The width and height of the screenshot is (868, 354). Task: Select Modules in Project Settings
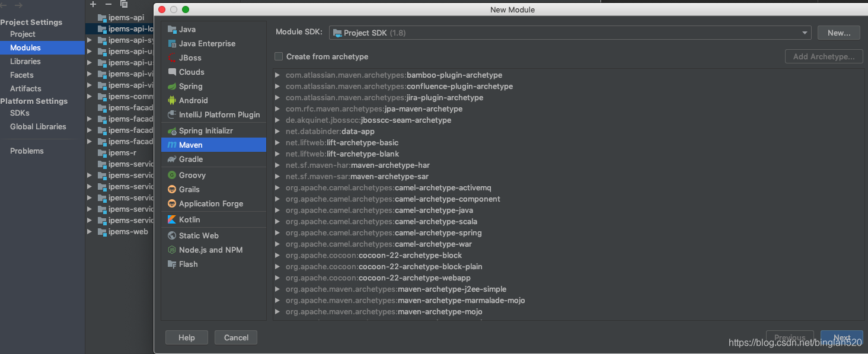coord(42,47)
